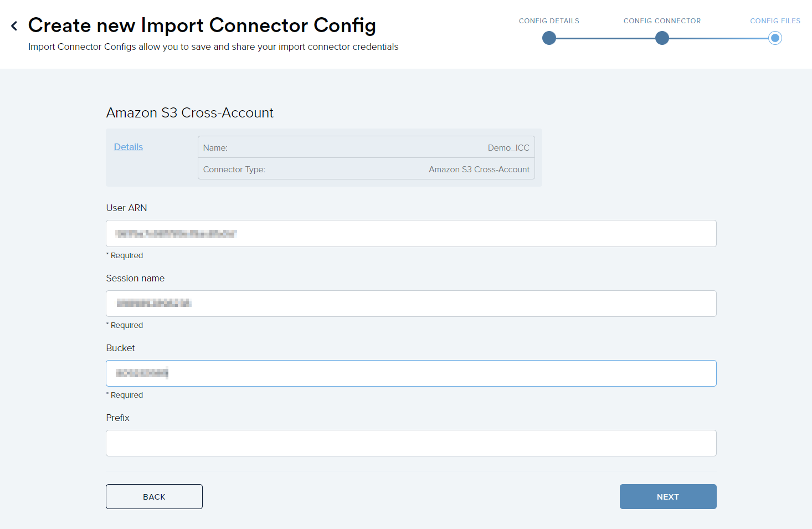Image resolution: width=812 pixels, height=529 pixels.
Task: Select the Config Files step circle
Action: pyautogui.click(x=775, y=38)
